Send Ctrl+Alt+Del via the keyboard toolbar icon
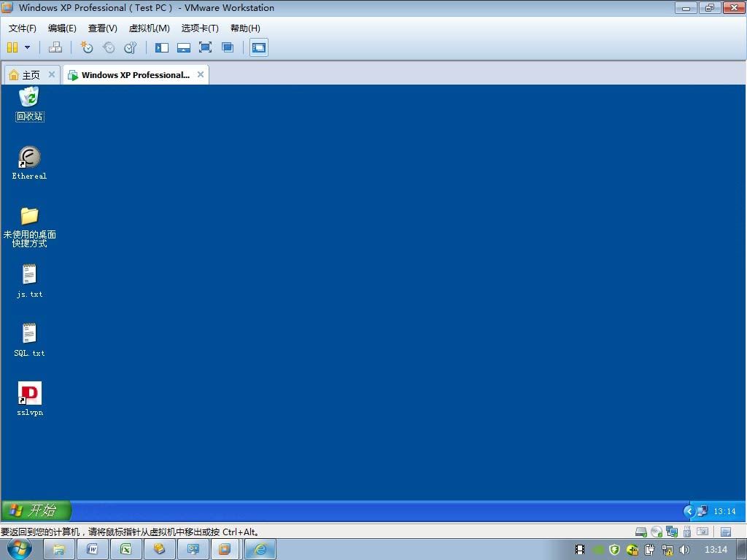 (55, 47)
